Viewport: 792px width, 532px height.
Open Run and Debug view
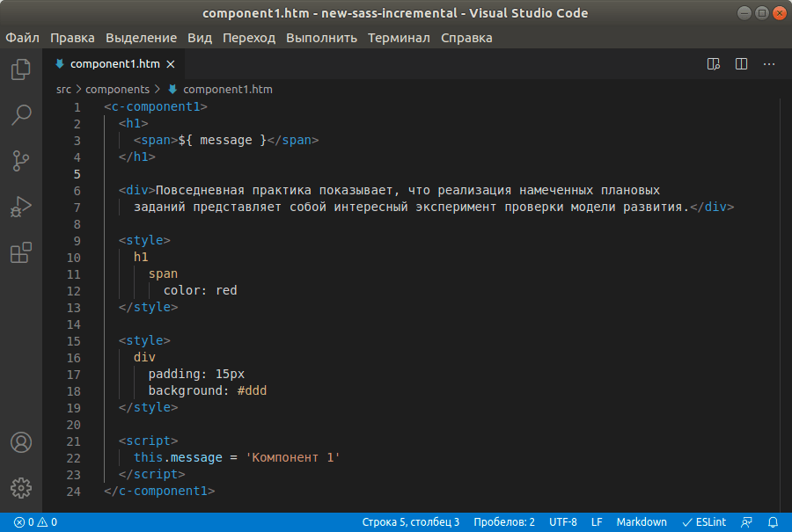click(21, 208)
